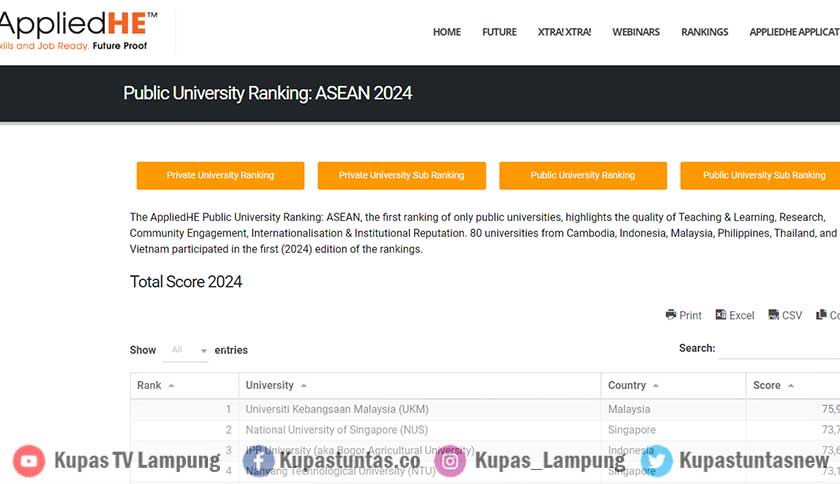Open the XTRA! XTRA! menu item
The width and height of the screenshot is (840, 484).
point(565,32)
